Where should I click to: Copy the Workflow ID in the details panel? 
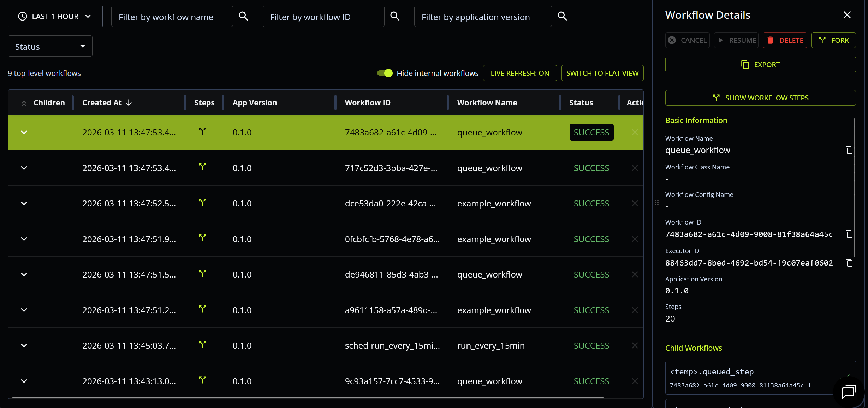point(849,234)
